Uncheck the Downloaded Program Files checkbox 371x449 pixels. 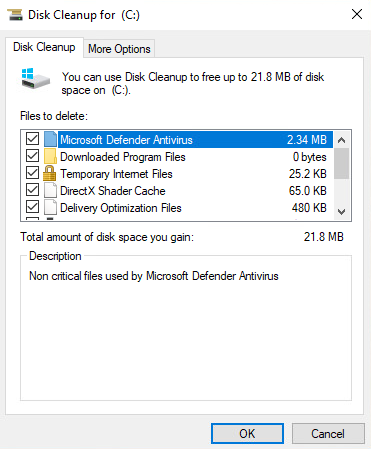coord(32,156)
